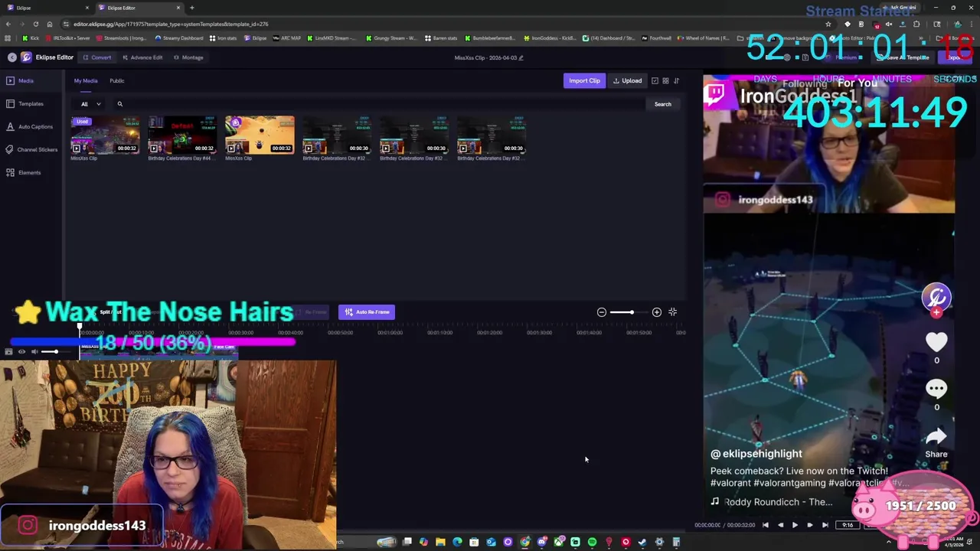Image resolution: width=980 pixels, height=551 pixels.
Task: Zoom in the timeline with plus icon
Action: click(657, 312)
